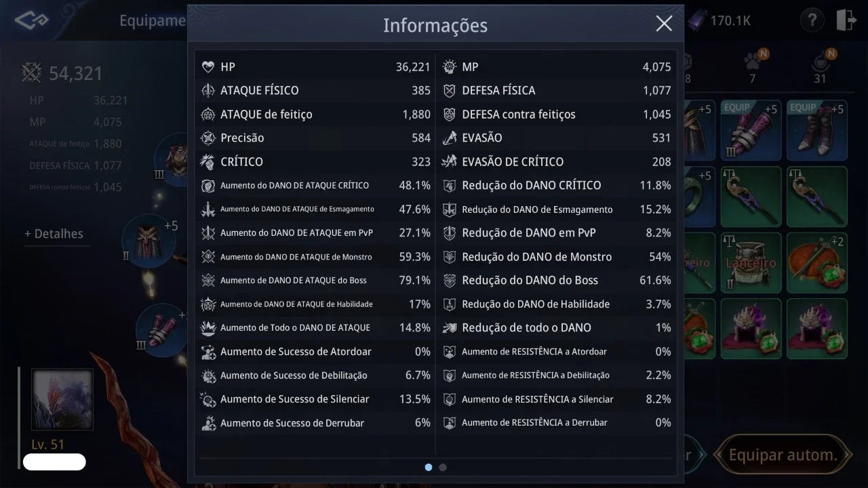
Task: Open the potion flask icon tab
Action: [822, 62]
